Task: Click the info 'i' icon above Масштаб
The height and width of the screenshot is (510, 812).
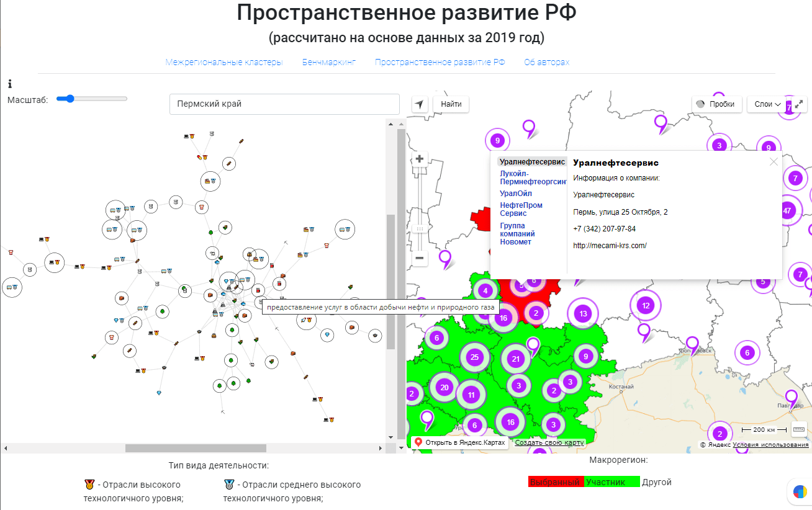Action: (10, 84)
